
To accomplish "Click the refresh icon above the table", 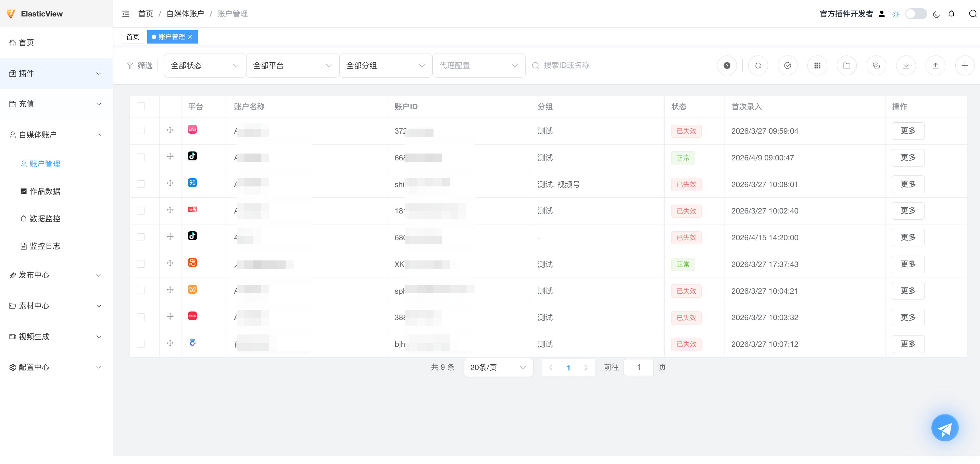I will [758, 65].
